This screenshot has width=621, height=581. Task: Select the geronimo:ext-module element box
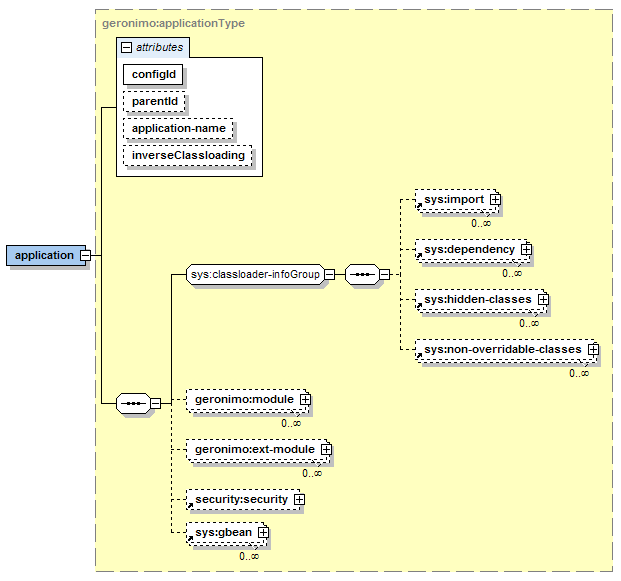257,451
